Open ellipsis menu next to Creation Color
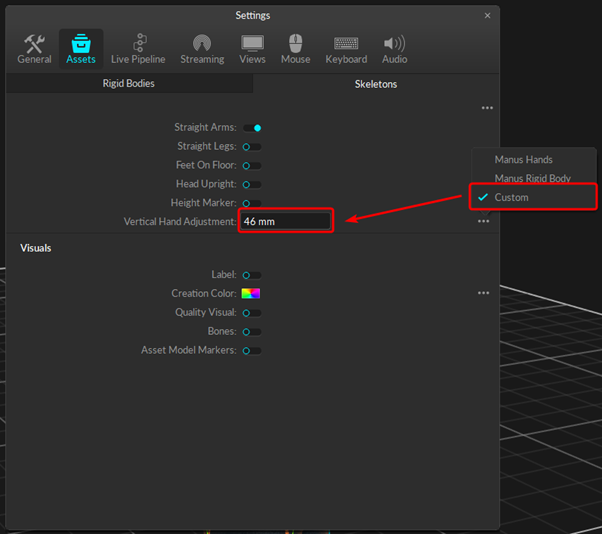602x534 pixels. [483, 294]
